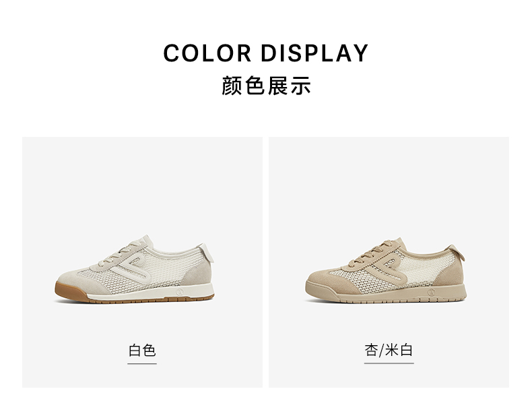Click the 颜色展示 subtitle text
The image size is (532, 418).
[265, 86]
